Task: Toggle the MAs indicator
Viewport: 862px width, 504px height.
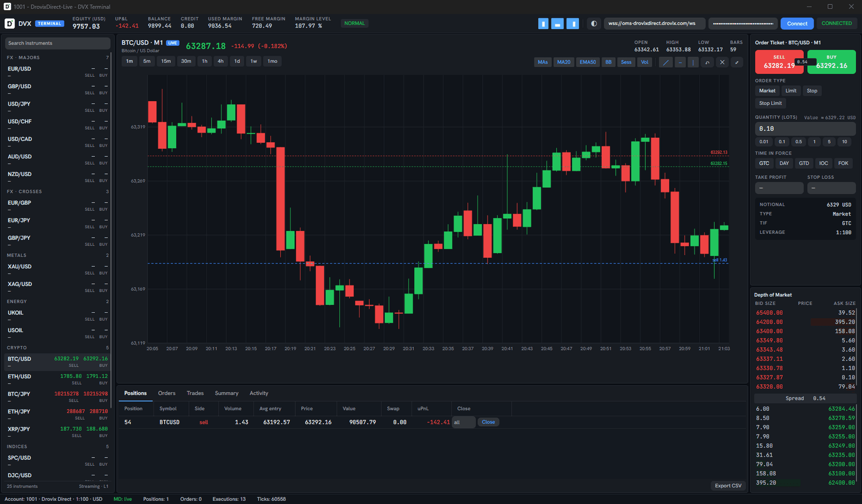Action: point(543,62)
